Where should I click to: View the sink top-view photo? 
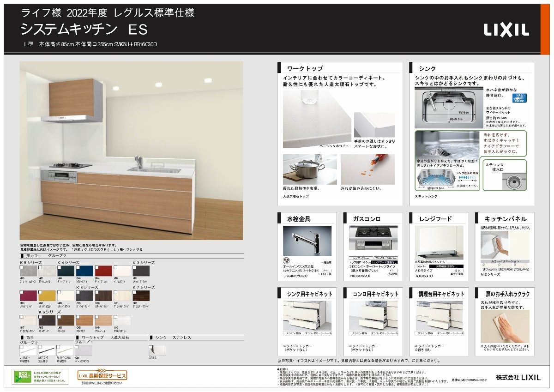click(448, 108)
